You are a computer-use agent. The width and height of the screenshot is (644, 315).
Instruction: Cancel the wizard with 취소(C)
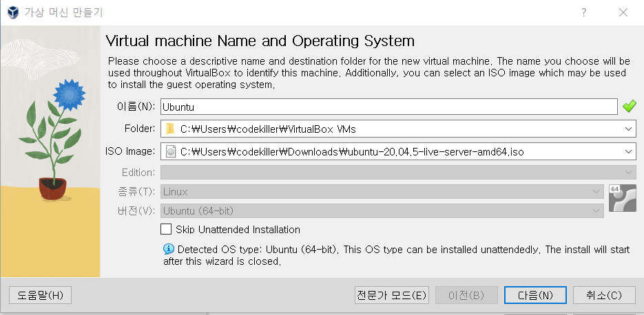coord(604,295)
